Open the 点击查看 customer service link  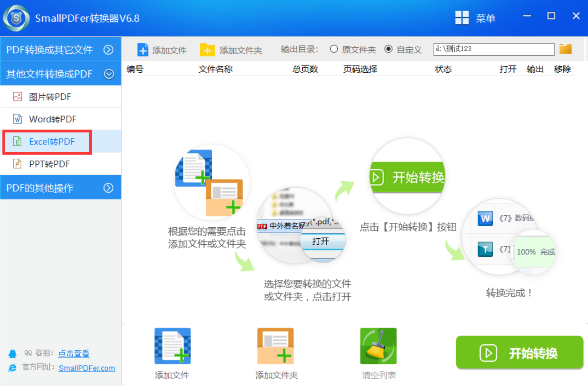click(x=74, y=353)
